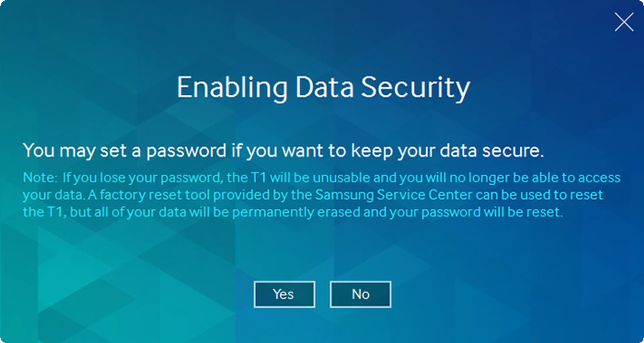Close the Enabling Data Security dialog
Viewport: 644px width, 343px height.
pos(624,22)
